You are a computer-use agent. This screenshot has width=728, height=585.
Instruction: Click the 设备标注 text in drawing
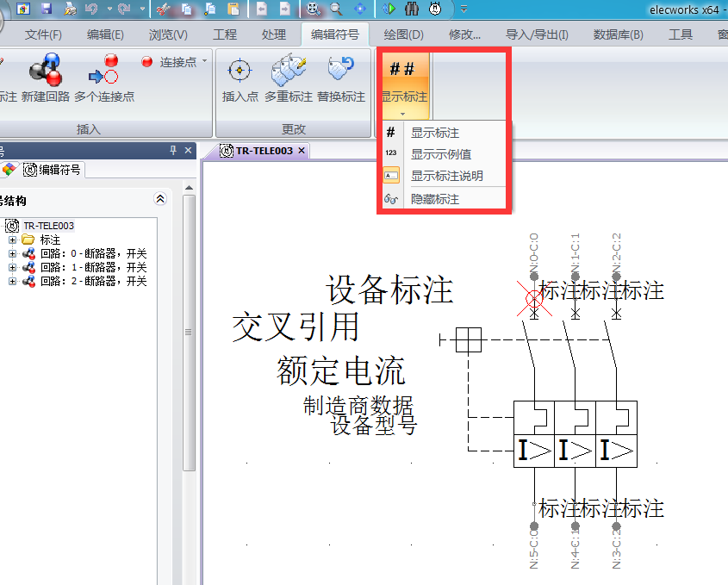pos(389,289)
